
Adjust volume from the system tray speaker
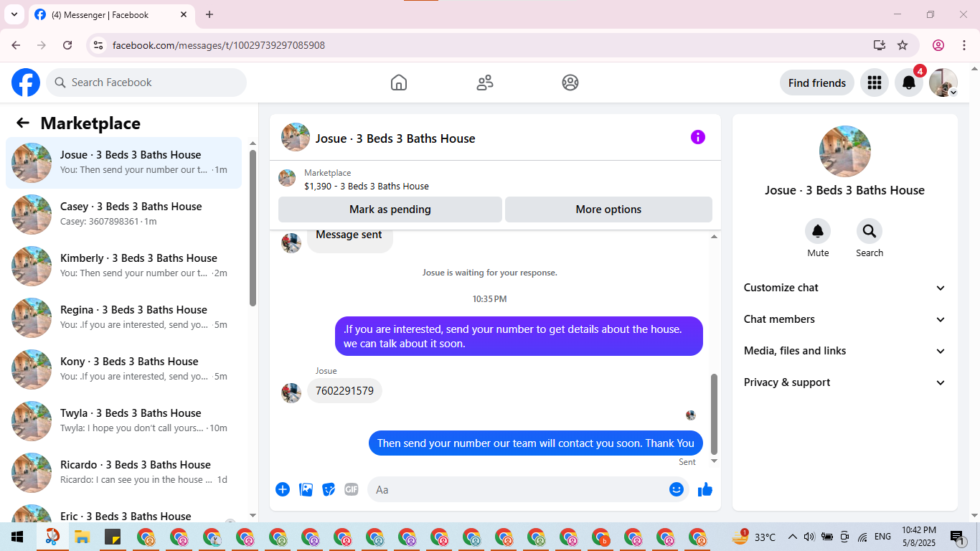(x=809, y=537)
